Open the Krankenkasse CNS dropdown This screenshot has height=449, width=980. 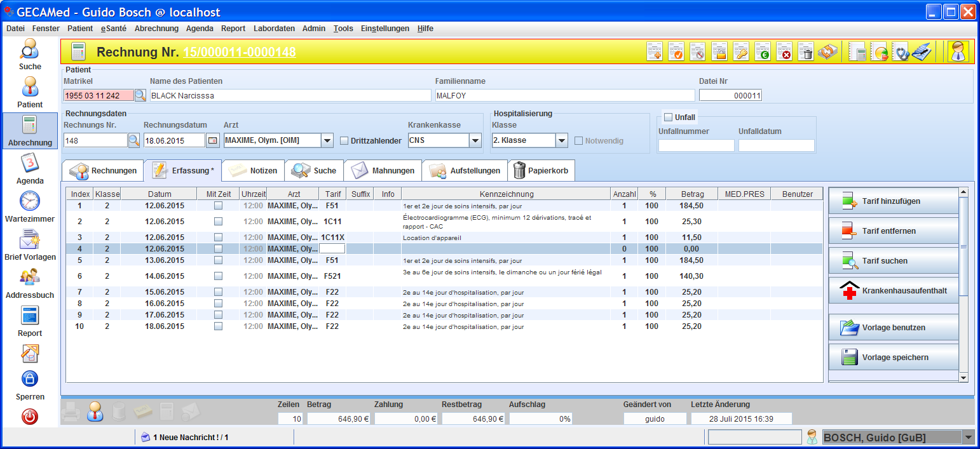tap(475, 140)
